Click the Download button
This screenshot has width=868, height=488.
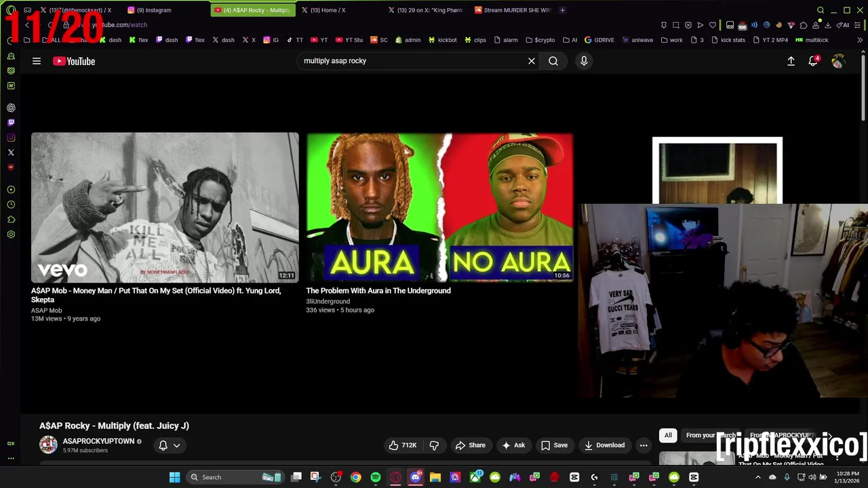[604, 445]
